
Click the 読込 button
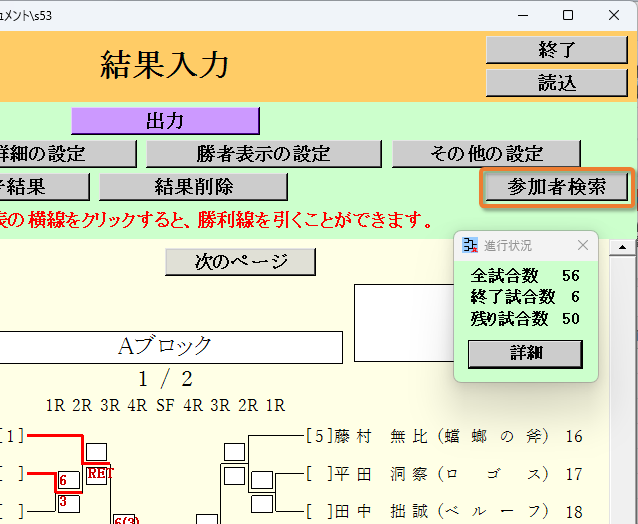[x=557, y=83]
